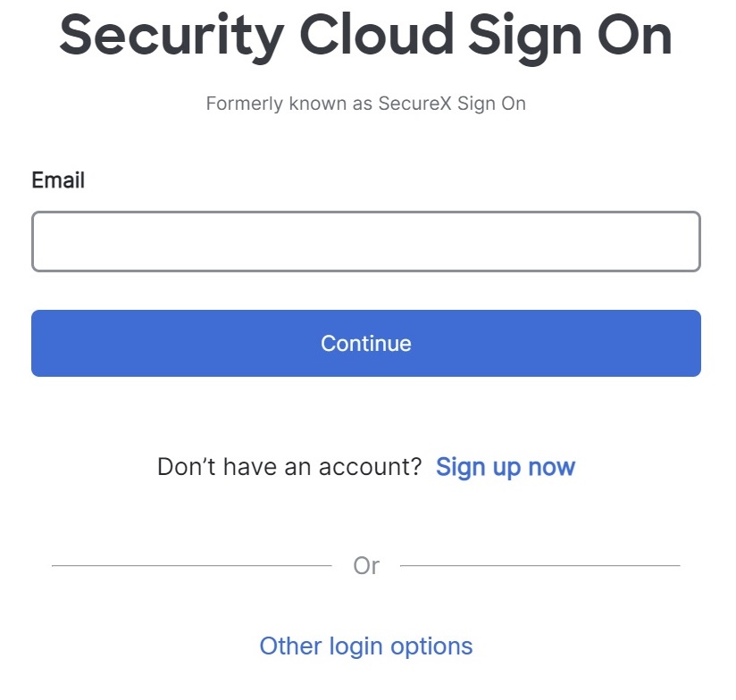Screen dimensions: 736x700
Task: Click the Formerly known as SecureX subtitle
Action: [365, 104]
